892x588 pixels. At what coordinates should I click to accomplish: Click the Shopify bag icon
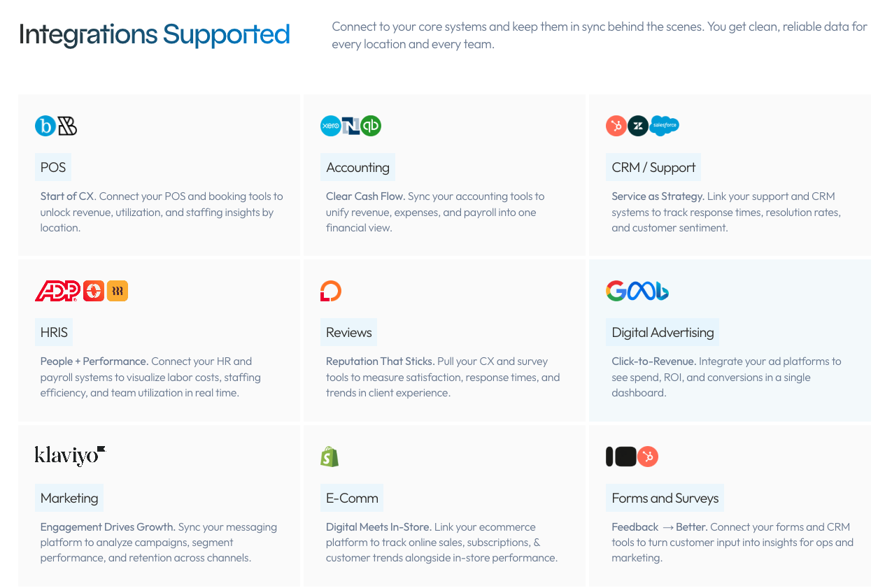coord(330,457)
